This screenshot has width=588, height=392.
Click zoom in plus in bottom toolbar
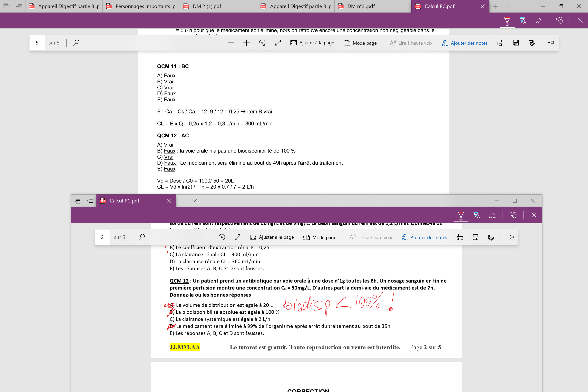pyautogui.click(x=206, y=237)
